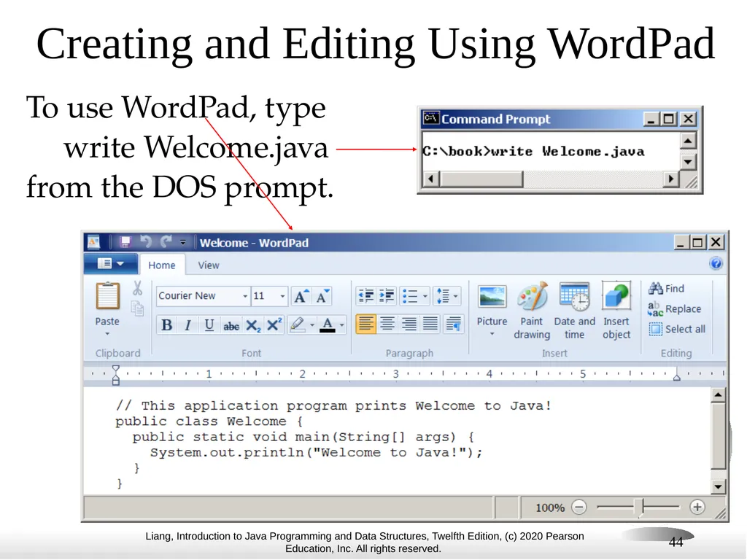
Task: Switch to the View ribbon tab
Action: [x=208, y=265]
